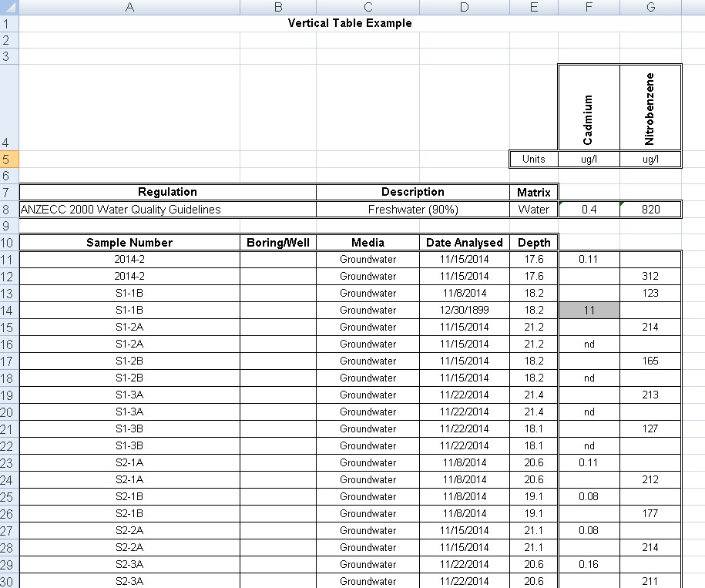The height and width of the screenshot is (588, 705).
Task: Click the Date Analysed header cell
Action: coord(464,243)
